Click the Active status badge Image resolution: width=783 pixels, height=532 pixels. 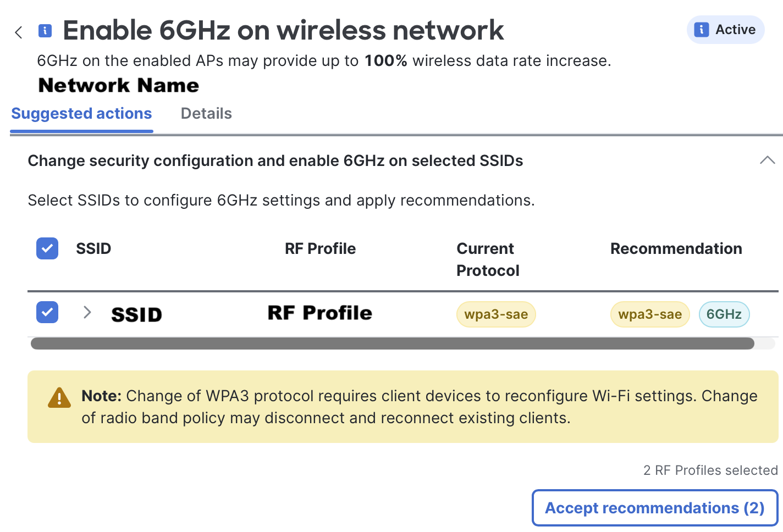click(x=725, y=30)
